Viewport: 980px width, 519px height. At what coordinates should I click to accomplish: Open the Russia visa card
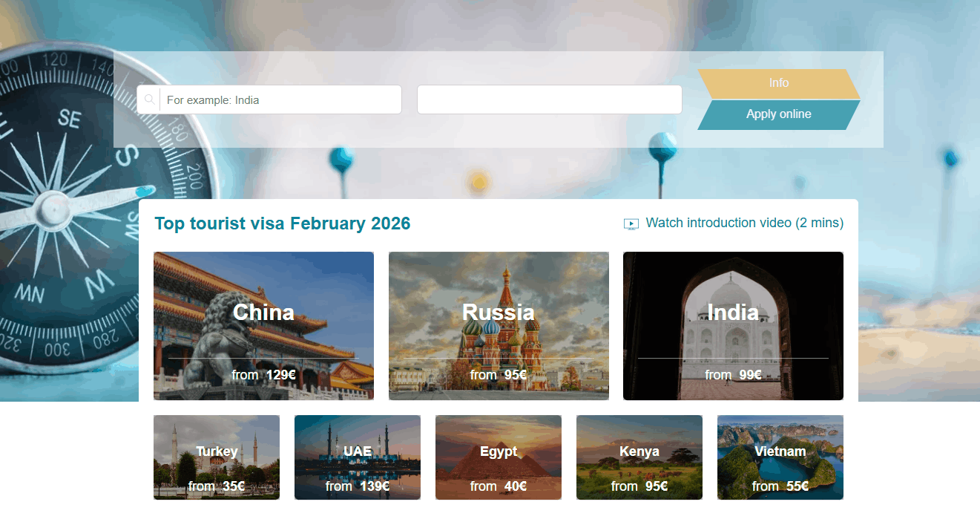[x=499, y=326]
